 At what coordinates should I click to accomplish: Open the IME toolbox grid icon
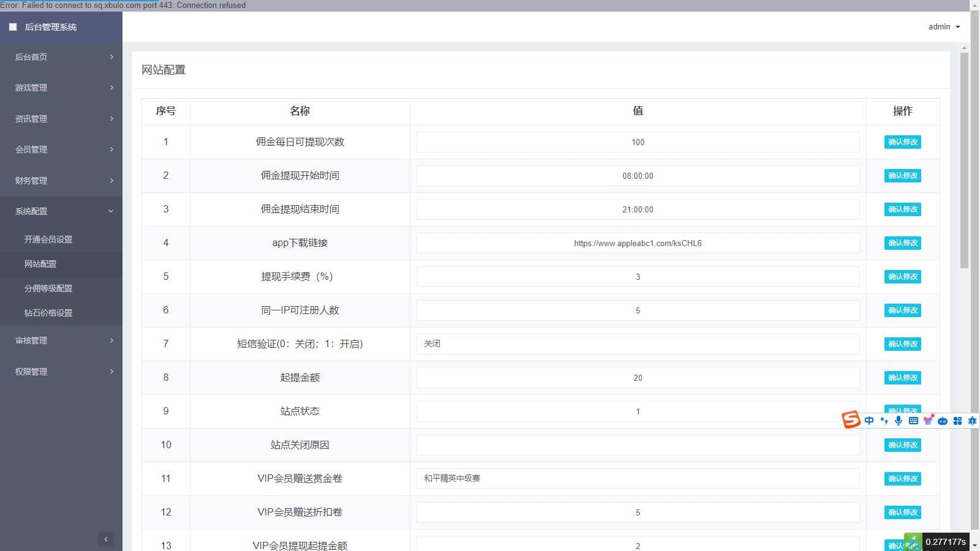[957, 421]
